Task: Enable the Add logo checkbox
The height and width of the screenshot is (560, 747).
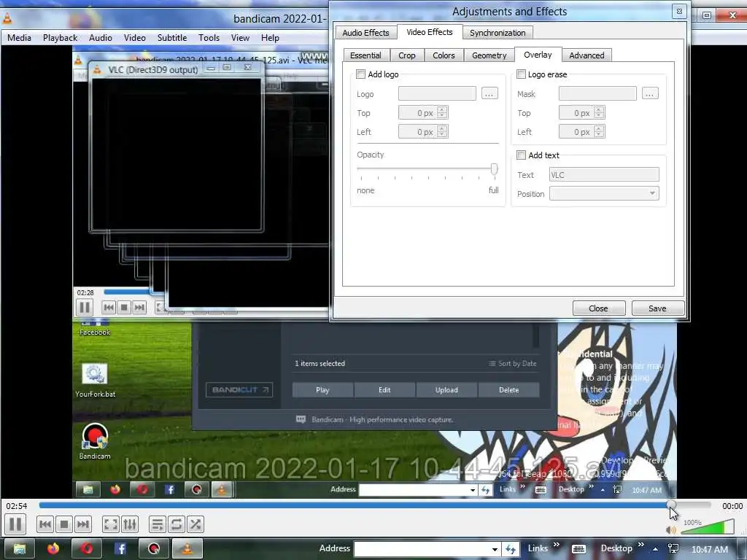Action: (360, 74)
